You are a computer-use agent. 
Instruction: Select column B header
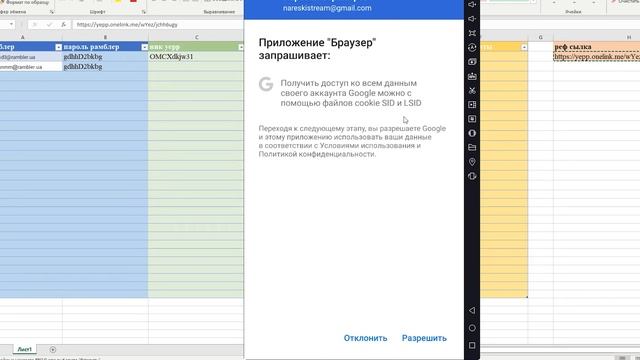click(105, 37)
